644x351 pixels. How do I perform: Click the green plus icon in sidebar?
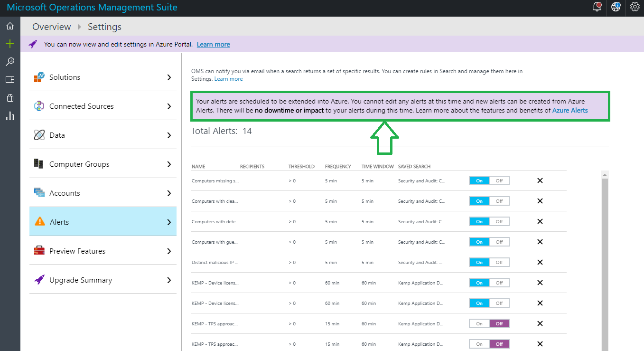pyautogui.click(x=10, y=44)
